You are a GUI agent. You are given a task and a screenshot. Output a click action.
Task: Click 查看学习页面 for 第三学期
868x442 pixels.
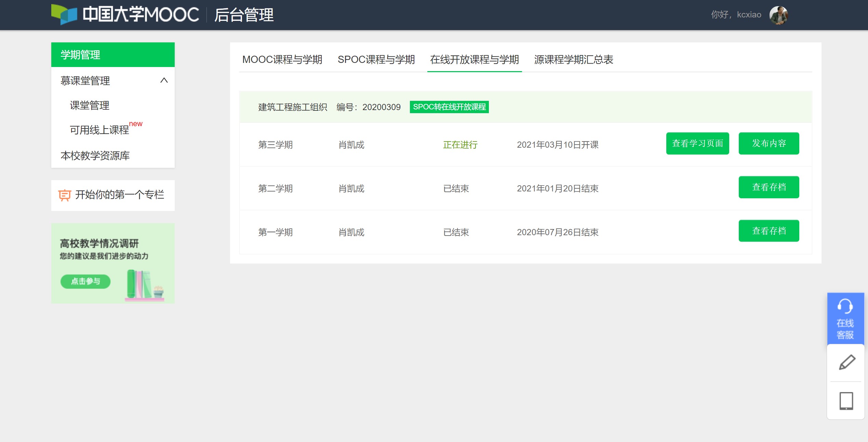(697, 144)
